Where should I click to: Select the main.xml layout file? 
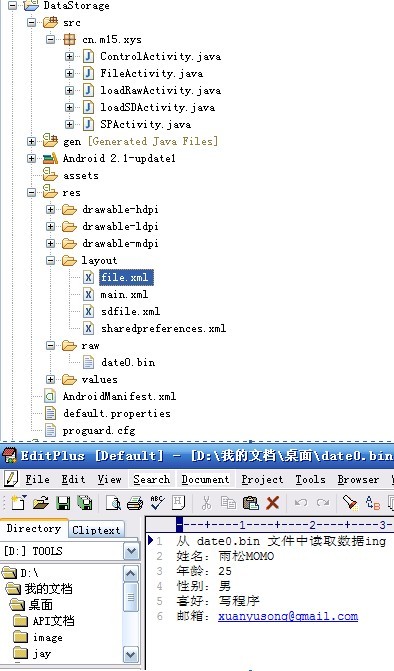pyautogui.click(x=124, y=294)
